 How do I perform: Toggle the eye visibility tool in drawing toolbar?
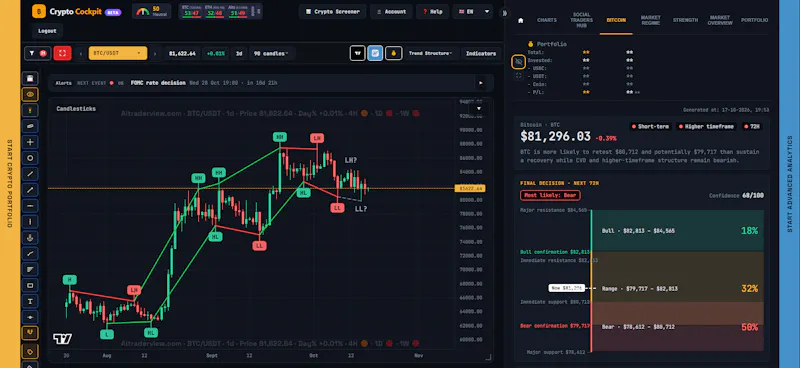pos(30,94)
